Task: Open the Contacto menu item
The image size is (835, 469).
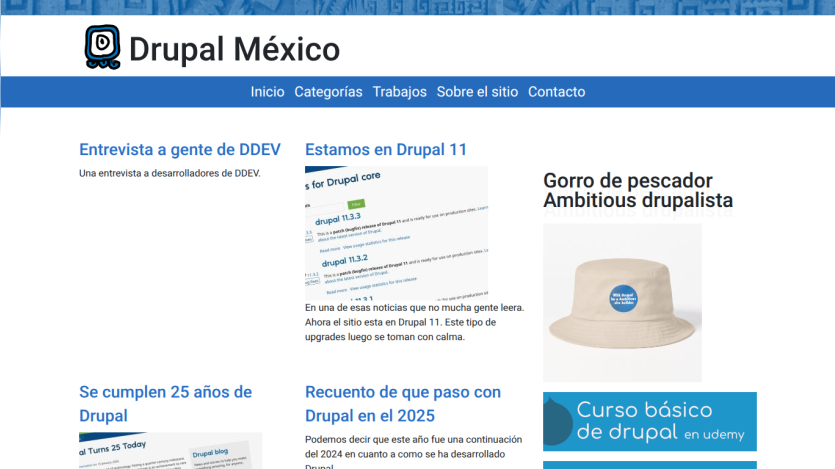Action: coord(556,92)
